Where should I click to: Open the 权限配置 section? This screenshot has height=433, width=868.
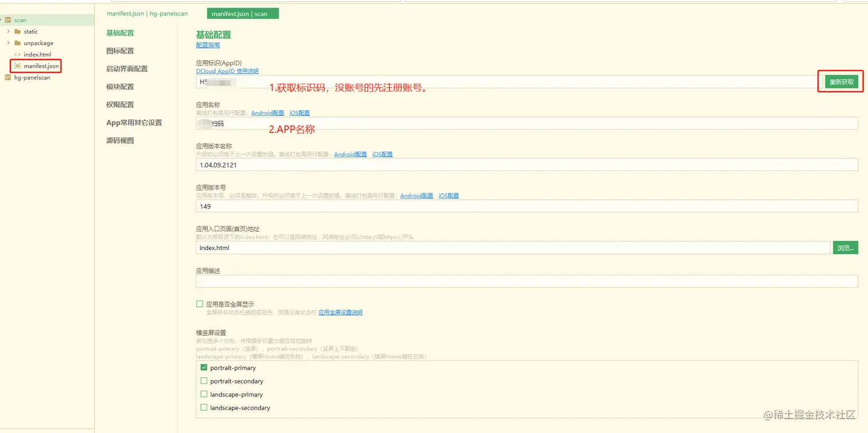point(120,104)
